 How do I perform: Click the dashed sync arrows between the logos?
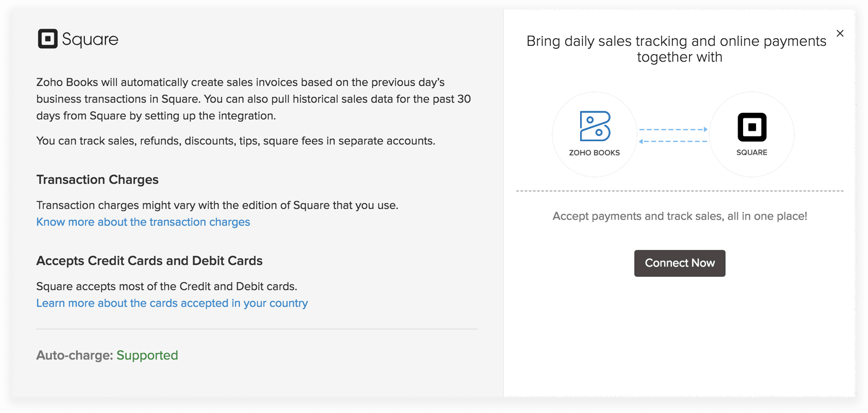click(673, 135)
